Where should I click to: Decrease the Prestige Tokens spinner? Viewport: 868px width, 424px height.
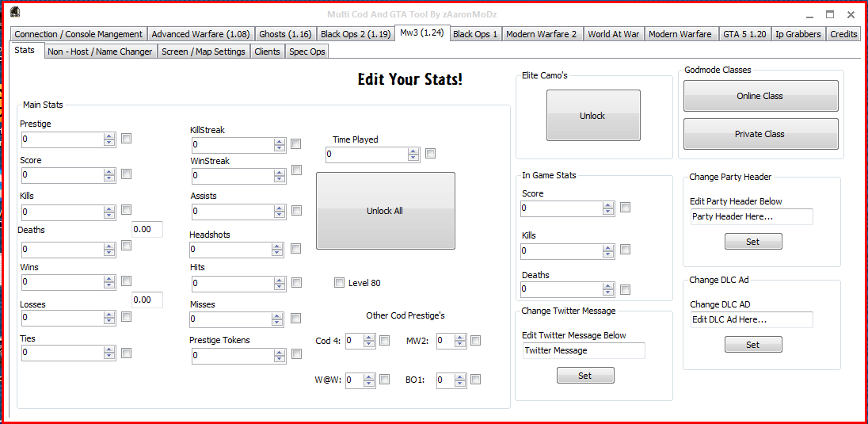pos(280,359)
